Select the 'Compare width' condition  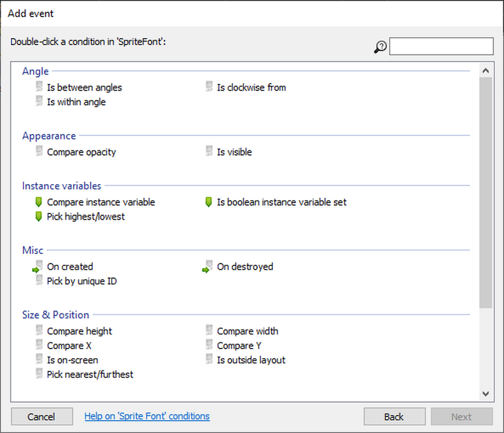coord(248,331)
